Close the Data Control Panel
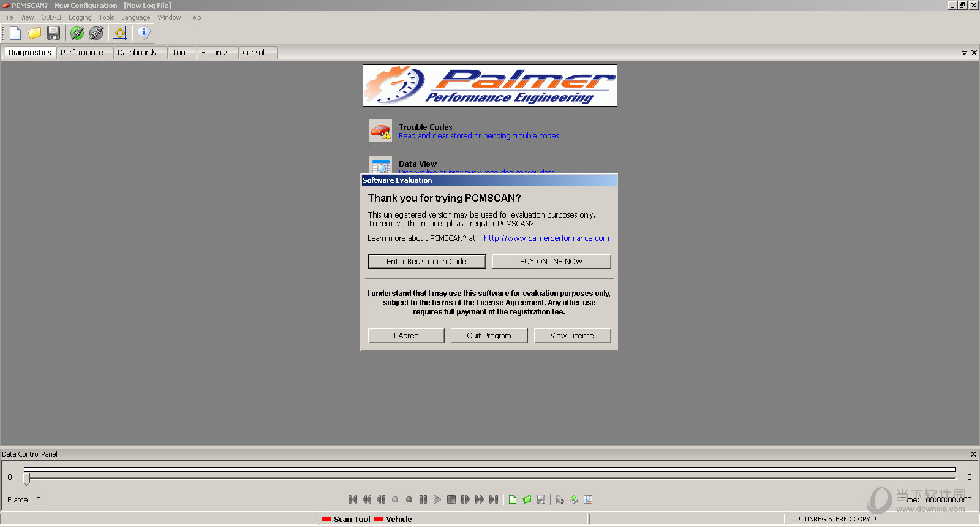The width and height of the screenshot is (980, 527). pyautogui.click(x=973, y=454)
